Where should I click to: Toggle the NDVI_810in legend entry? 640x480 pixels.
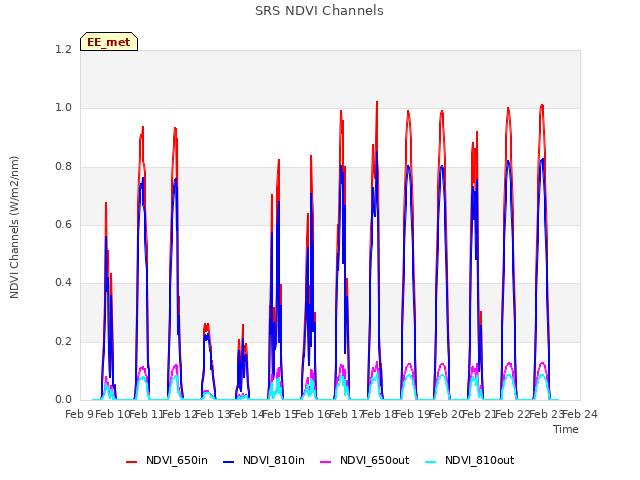(264, 461)
